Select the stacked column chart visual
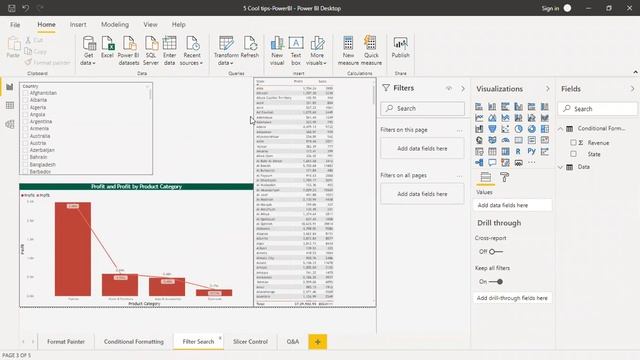The image size is (640, 360). pos(492,107)
